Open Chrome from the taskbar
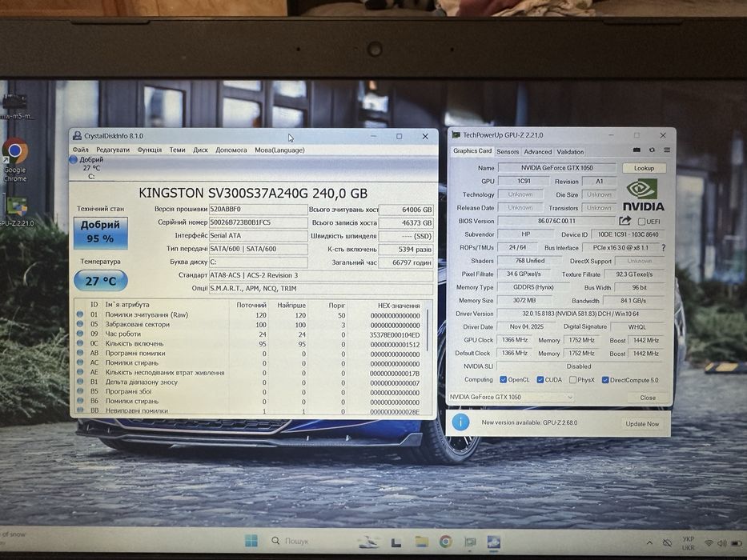747x560 pixels. (445, 542)
